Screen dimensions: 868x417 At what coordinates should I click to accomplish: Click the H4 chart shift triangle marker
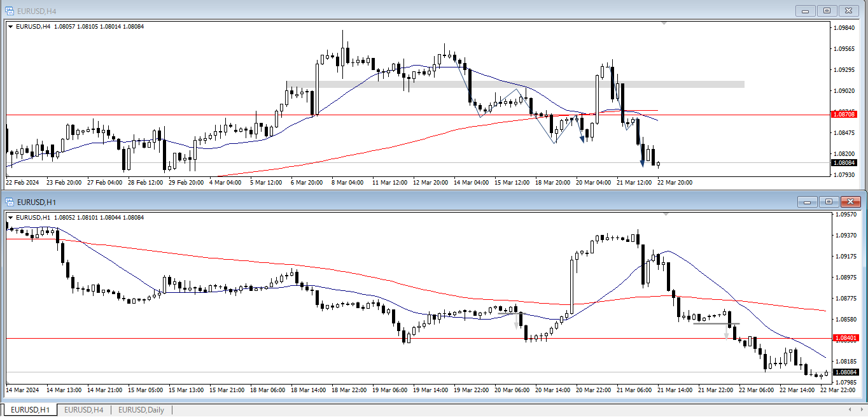pyautogui.click(x=664, y=24)
